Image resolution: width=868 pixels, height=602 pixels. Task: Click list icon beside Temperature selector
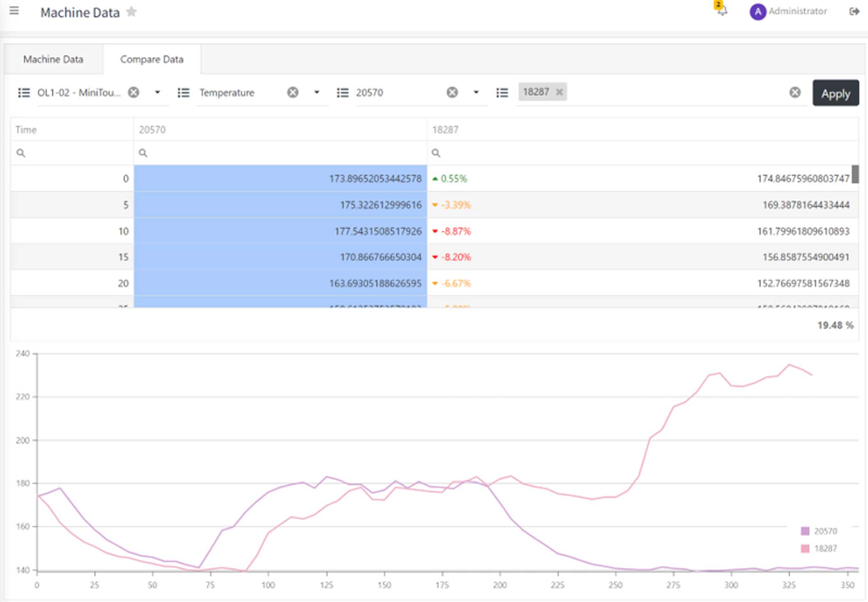click(183, 93)
